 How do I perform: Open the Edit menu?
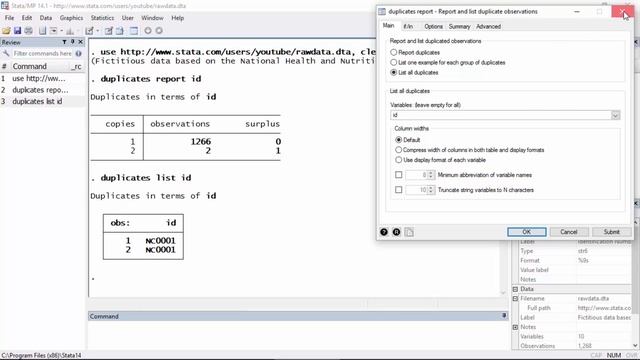pyautogui.click(x=27, y=18)
